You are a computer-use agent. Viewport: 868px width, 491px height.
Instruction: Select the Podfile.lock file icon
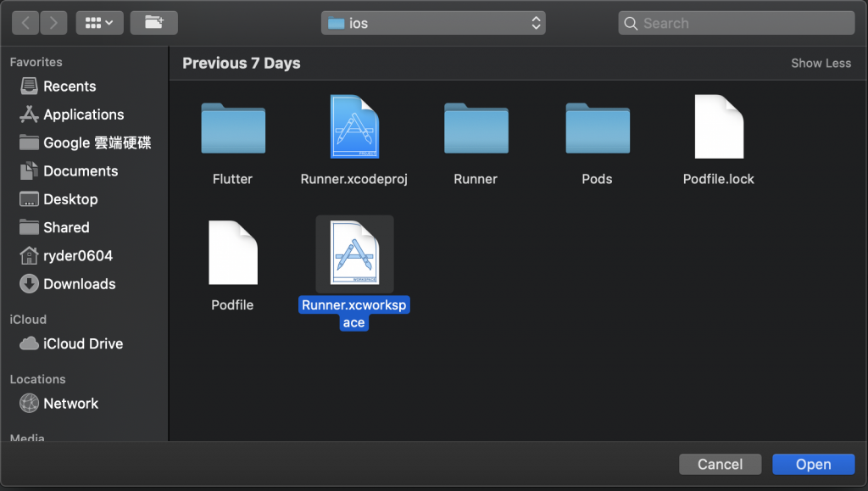[719, 126]
